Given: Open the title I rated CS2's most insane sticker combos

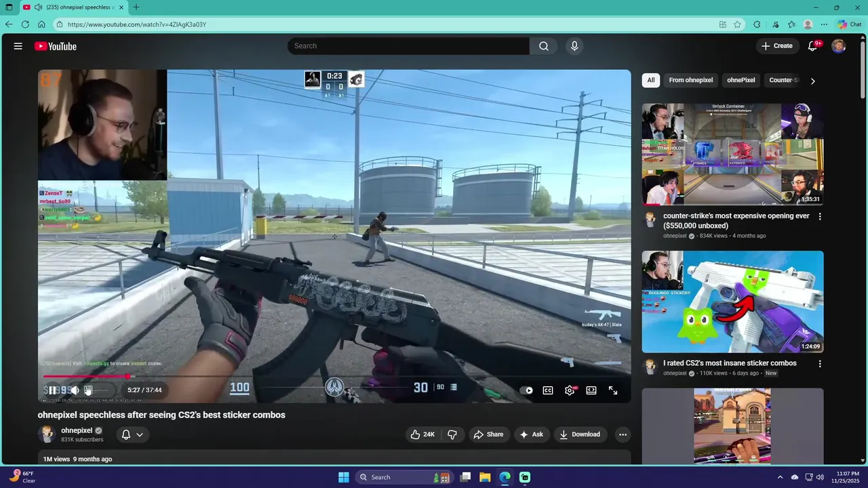Looking at the screenshot, I should 730,363.
